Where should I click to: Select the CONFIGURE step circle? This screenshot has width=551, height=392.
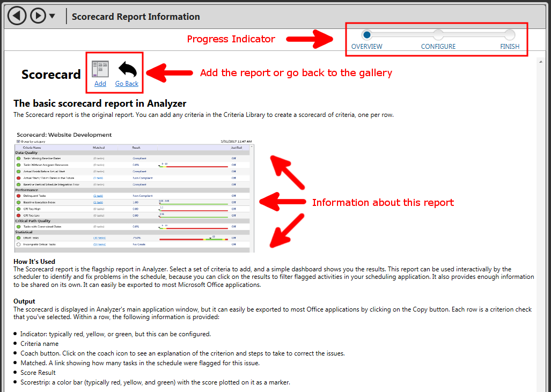[x=438, y=35]
